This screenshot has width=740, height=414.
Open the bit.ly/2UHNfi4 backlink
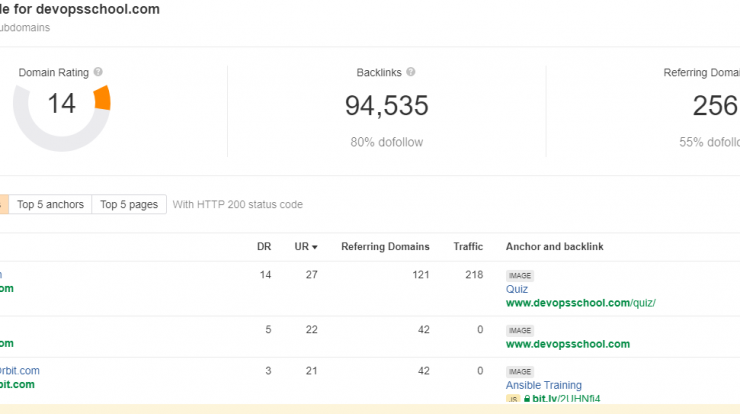pyautogui.click(x=566, y=398)
